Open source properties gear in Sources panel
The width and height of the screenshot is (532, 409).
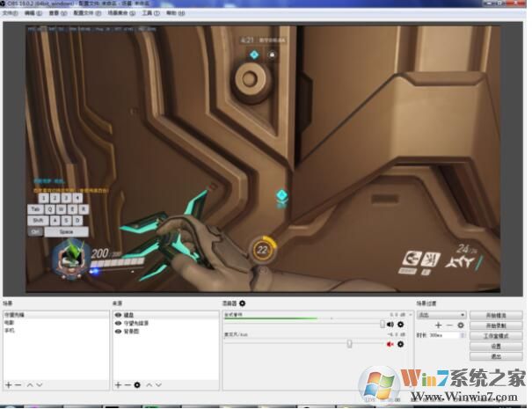137,384
